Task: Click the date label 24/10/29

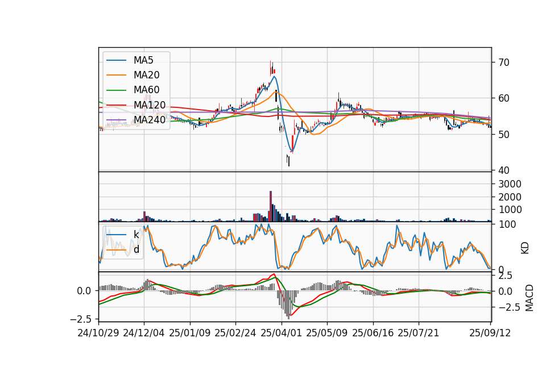Action: coord(98,333)
